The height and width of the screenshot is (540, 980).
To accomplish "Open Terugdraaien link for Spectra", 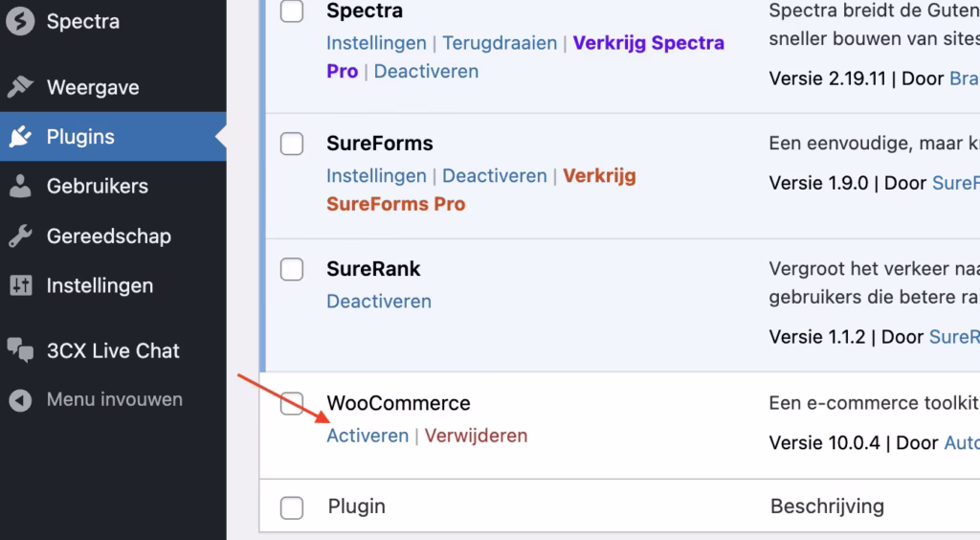I will [500, 42].
